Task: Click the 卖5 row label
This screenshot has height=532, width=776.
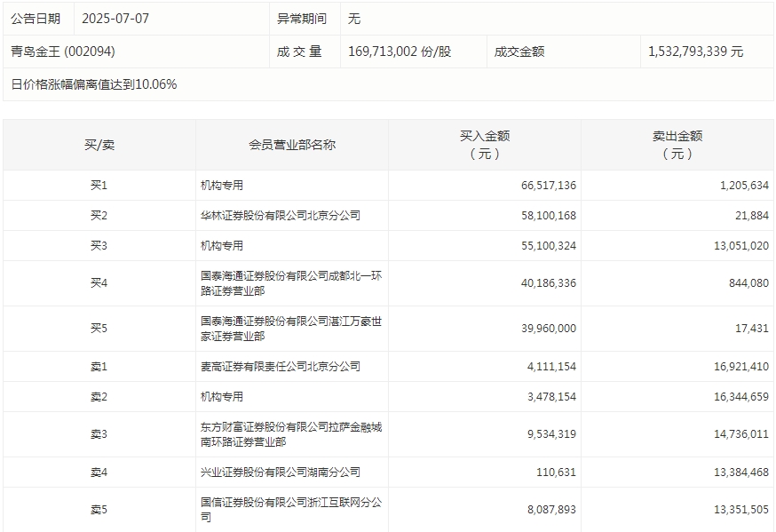Action: 99,510
